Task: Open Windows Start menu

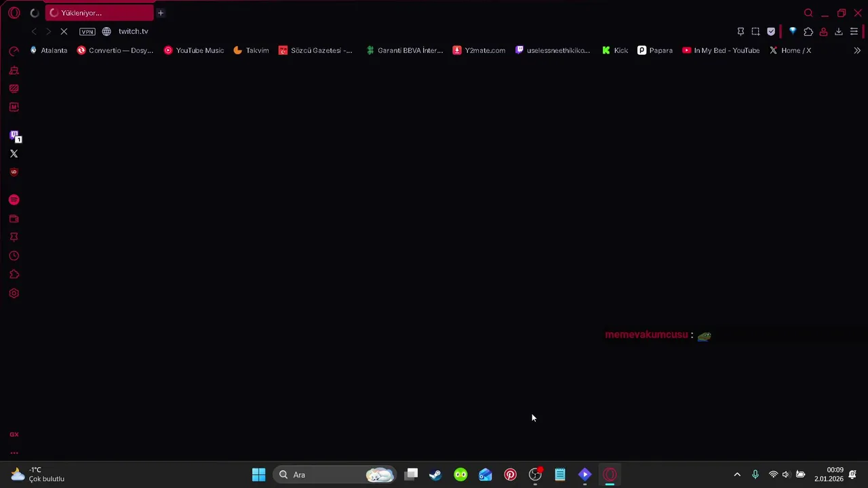Action: [x=258, y=474]
